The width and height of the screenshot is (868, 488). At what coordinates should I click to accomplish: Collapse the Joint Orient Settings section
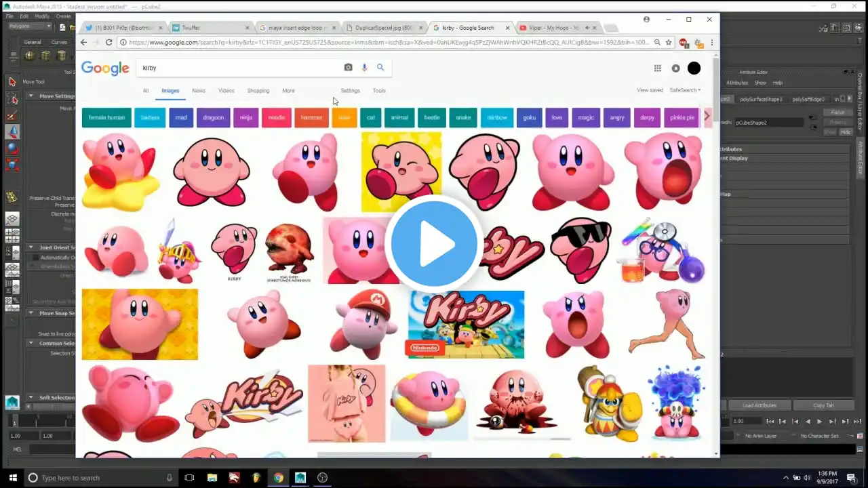coord(31,247)
